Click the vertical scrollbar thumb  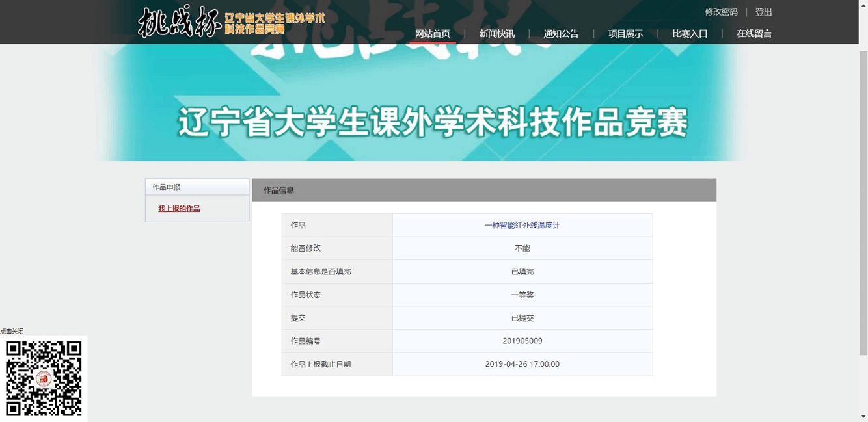[x=863, y=202]
